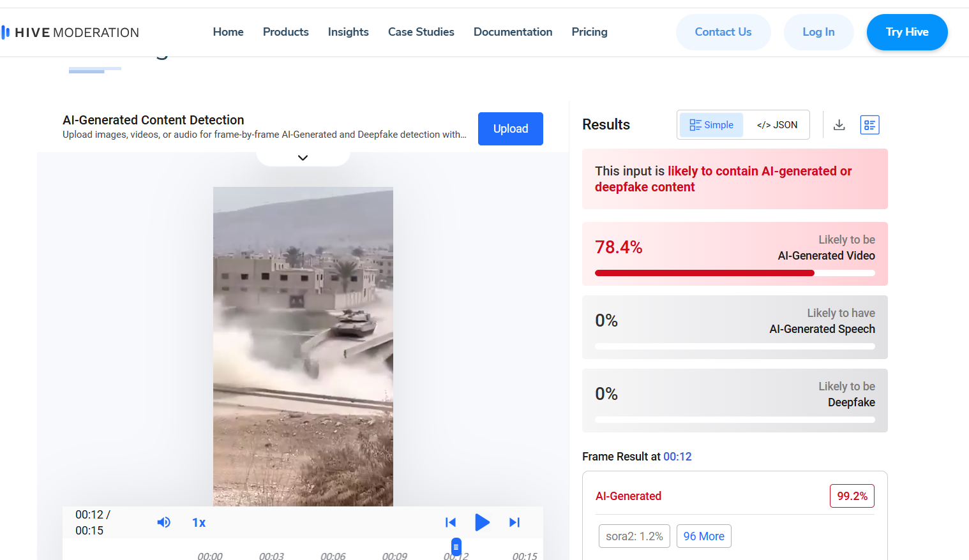This screenshot has width=969, height=560.
Task: Click the Hive Moderation logo
Action: point(70,33)
